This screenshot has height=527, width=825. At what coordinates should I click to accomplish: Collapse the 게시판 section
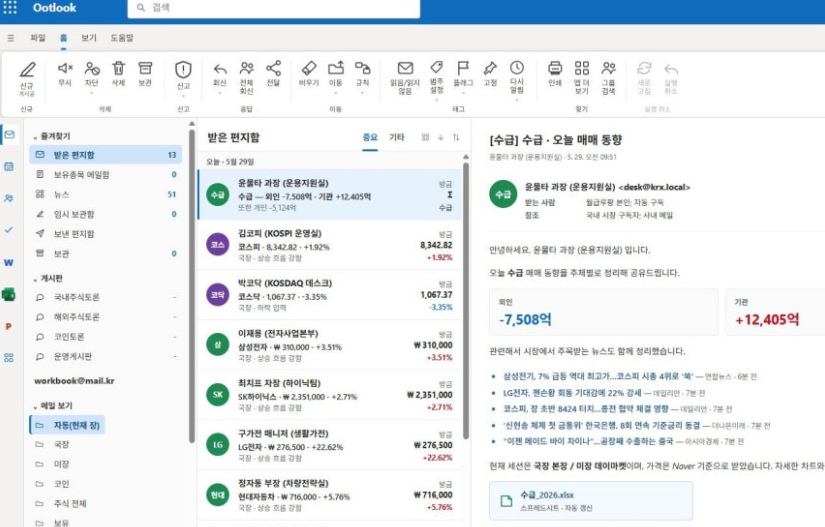pyautogui.click(x=35, y=279)
